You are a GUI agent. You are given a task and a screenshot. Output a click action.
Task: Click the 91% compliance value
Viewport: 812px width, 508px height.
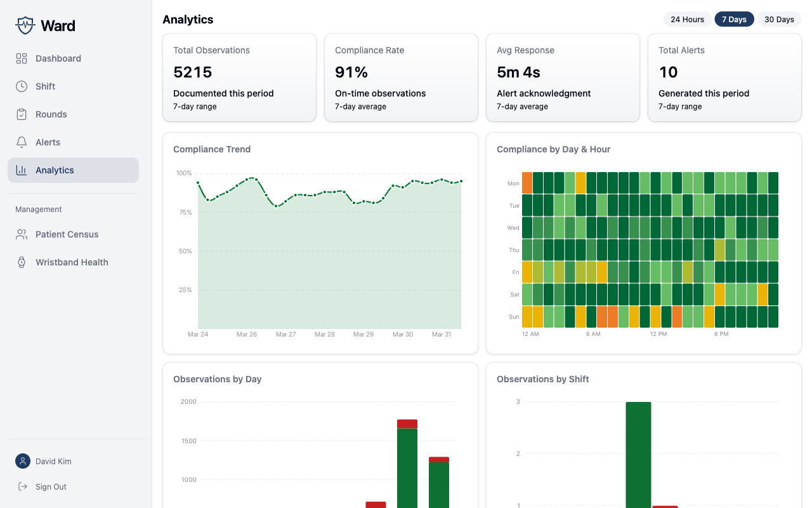pyautogui.click(x=351, y=72)
